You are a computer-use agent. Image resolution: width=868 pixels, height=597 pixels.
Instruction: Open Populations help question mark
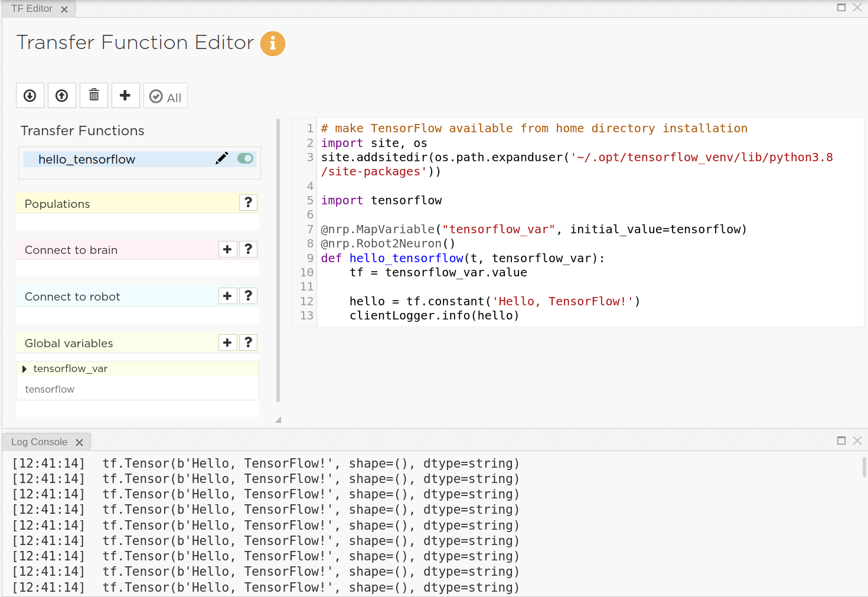pos(249,203)
